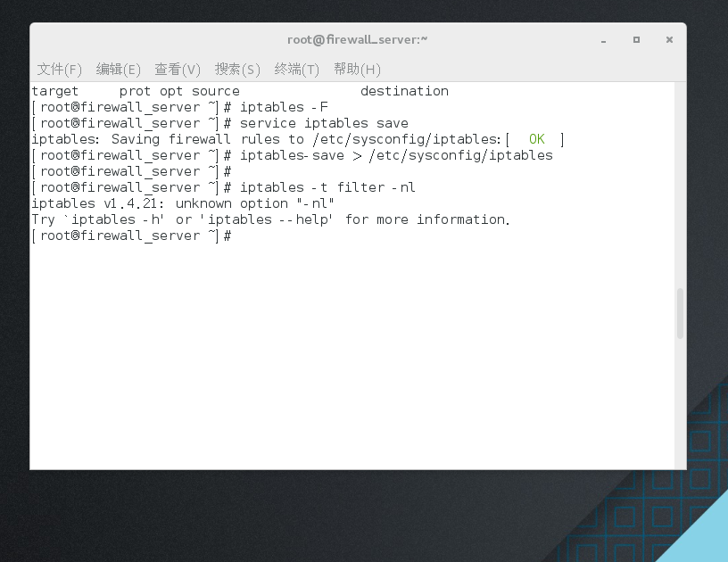This screenshot has width=728, height=562.
Task: Click the maximize window control
Action: pyautogui.click(x=636, y=40)
